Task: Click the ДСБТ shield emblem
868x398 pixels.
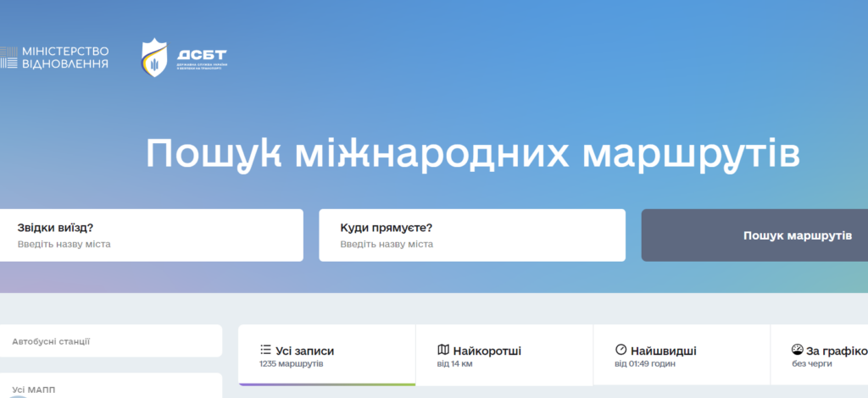Action: [154, 58]
